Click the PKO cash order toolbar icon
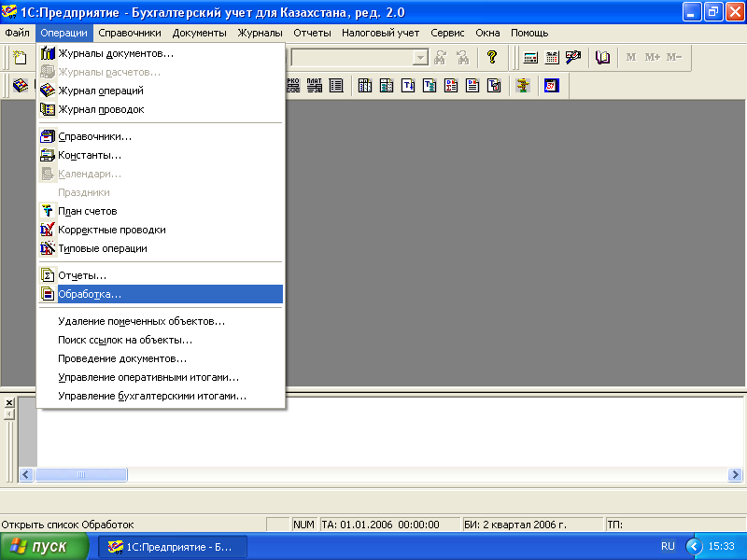 pyautogui.click(x=293, y=86)
